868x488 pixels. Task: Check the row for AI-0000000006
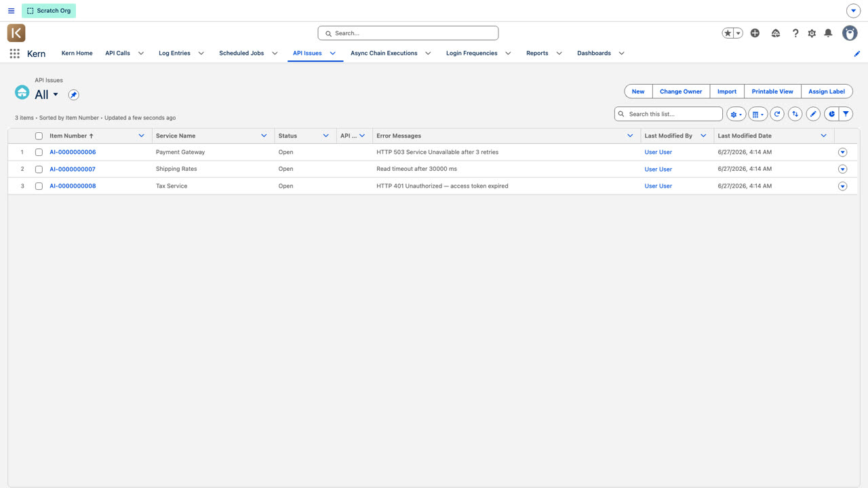click(x=39, y=152)
